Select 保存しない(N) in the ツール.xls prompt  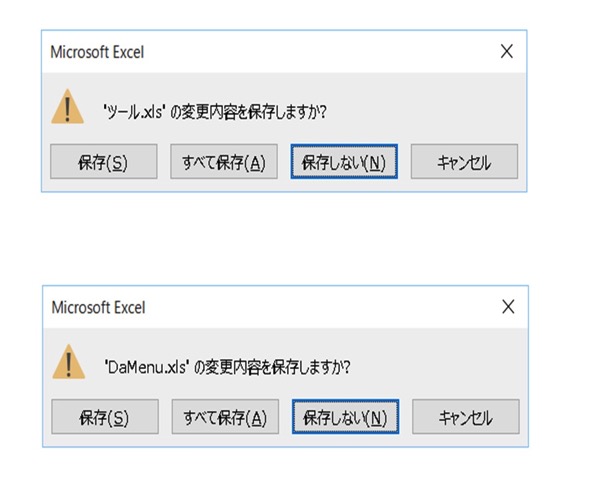pyautogui.click(x=344, y=162)
